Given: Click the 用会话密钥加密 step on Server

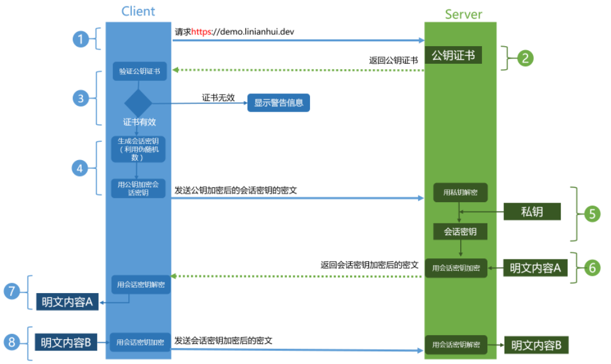Looking at the screenshot, I should coord(456,268).
